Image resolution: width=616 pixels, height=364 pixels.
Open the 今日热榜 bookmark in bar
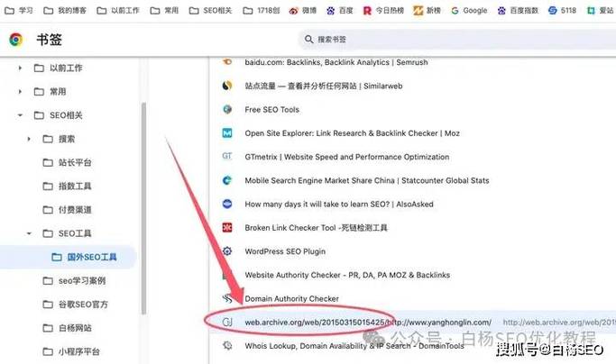(x=383, y=11)
